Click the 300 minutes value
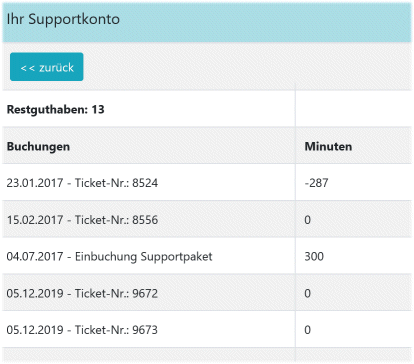Image resolution: width=414 pixels, height=364 pixels. (314, 256)
